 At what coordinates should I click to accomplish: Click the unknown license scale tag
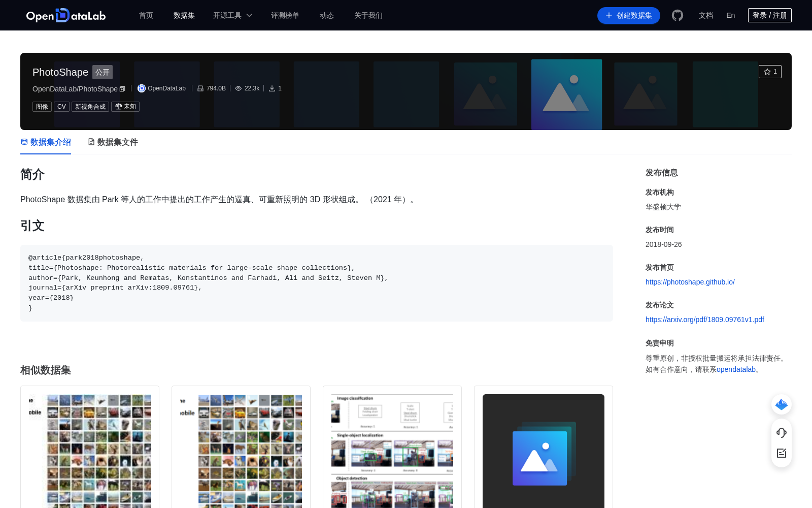click(125, 107)
